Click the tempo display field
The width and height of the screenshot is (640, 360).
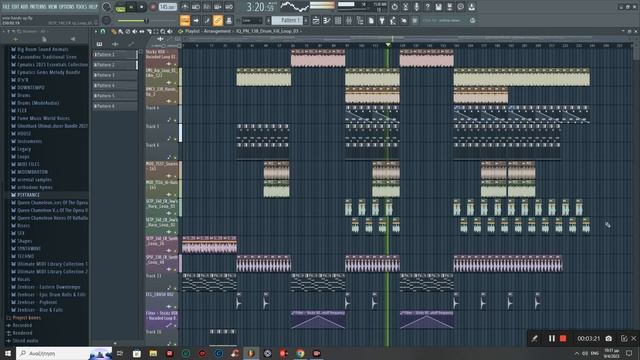click(167, 7)
